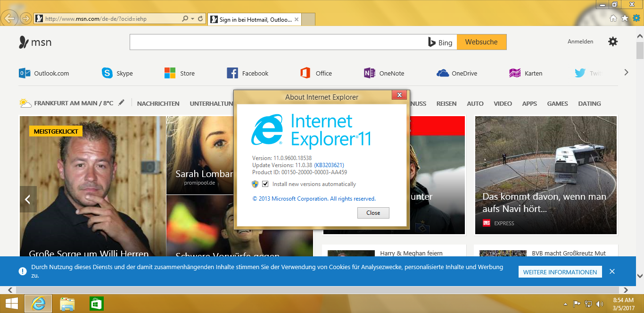644x313 pixels.
Task: Click the vertical scrollbar down arrow
Action: (640, 276)
